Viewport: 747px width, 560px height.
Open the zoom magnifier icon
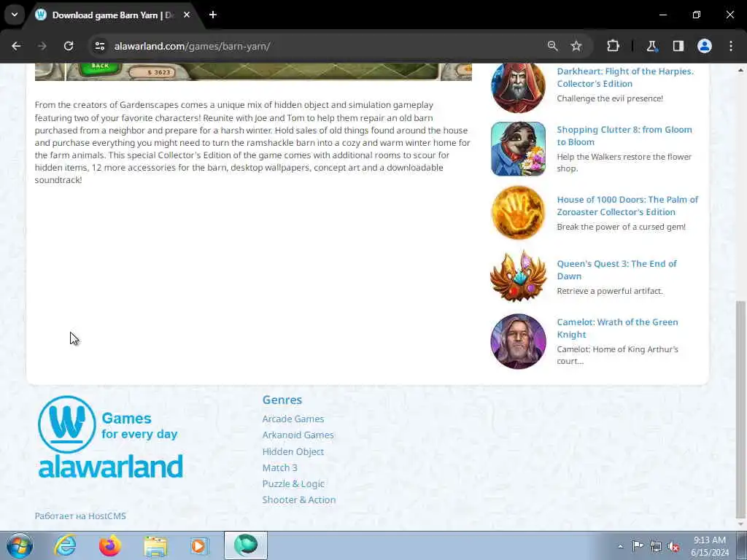click(553, 46)
